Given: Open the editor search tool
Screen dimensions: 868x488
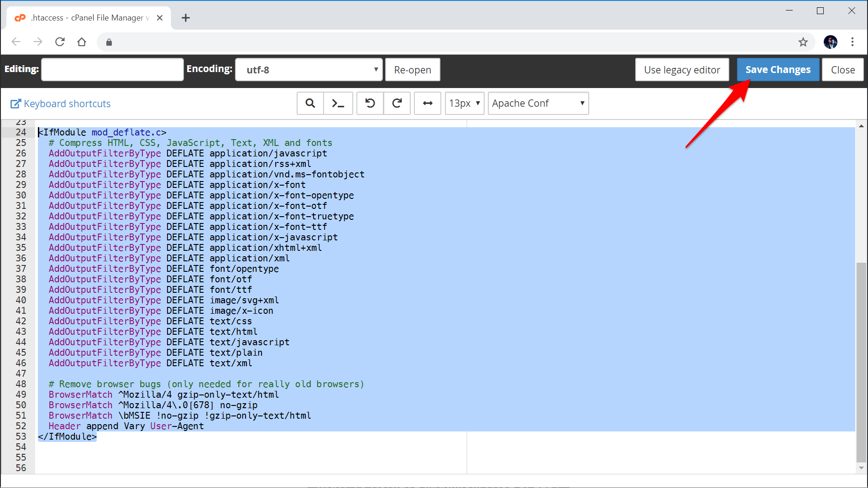Looking at the screenshot, I should pyautogui.click(x=310, y=104).
